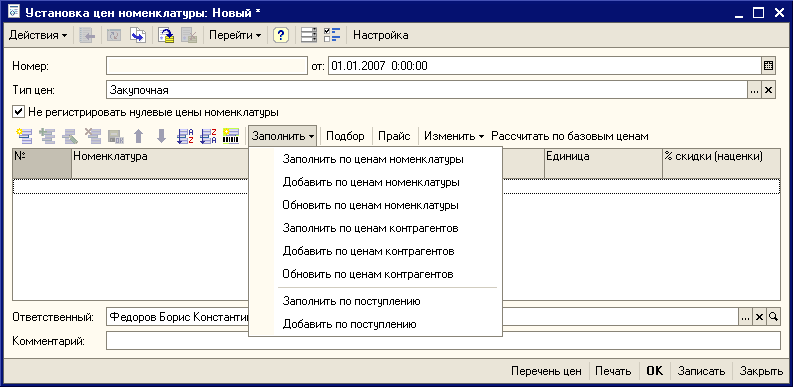The image size is (794, 388).
Task: Click the Тип цен field with Закупочная
Action: click(x=426, y=90)
